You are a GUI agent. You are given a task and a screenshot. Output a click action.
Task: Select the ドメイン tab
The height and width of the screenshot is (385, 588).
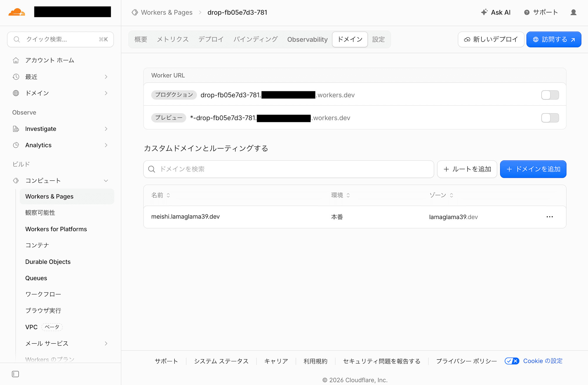[x=350, y=39]
